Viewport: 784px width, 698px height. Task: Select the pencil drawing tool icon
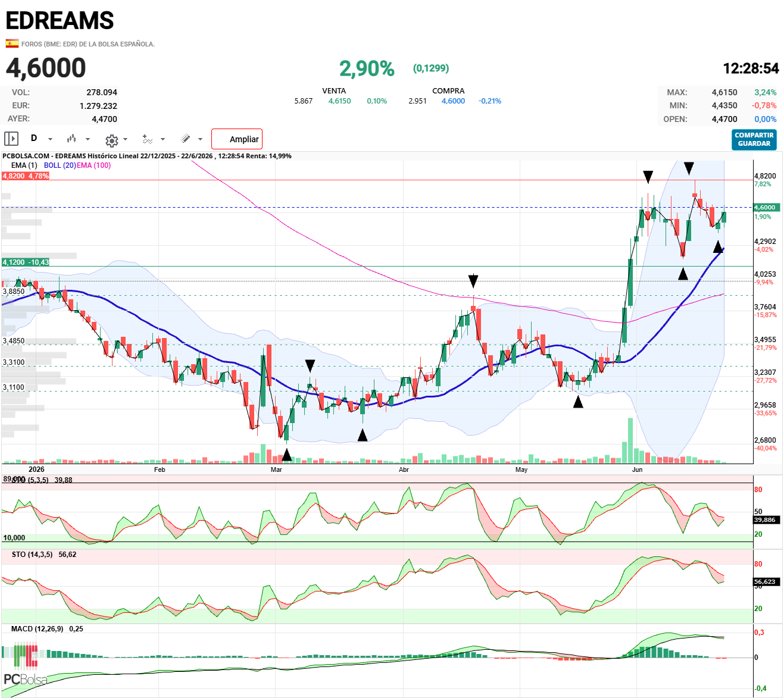[x=186, y=139]
